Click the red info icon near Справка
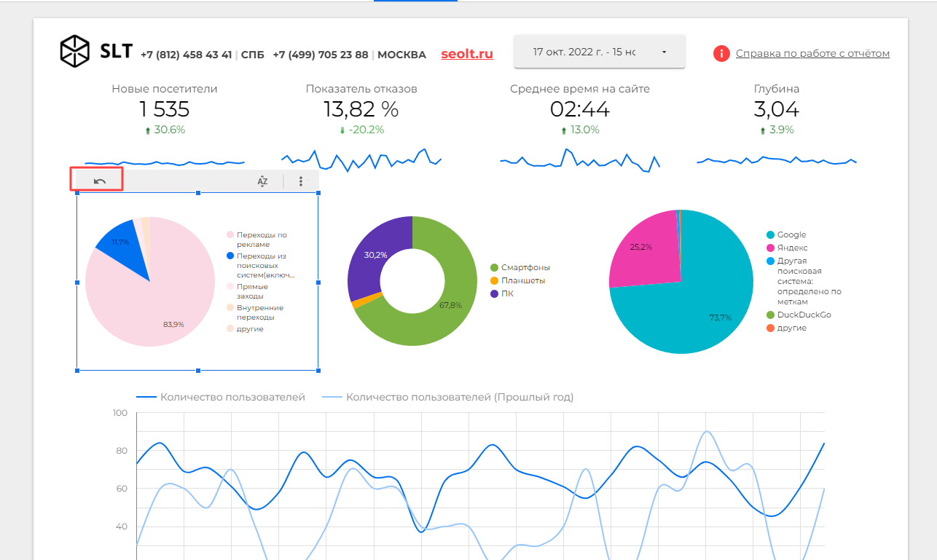937x560 pixels. point(721,53)
